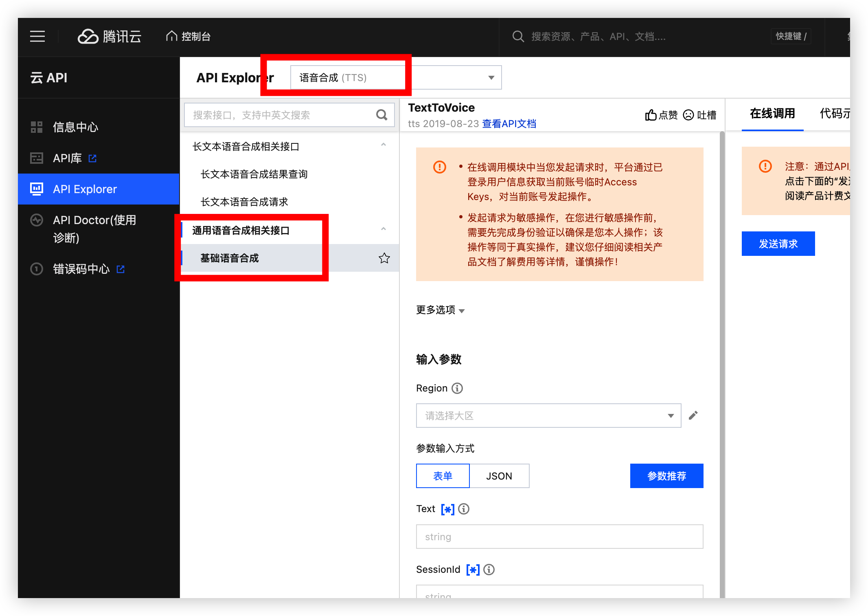
Task: Switch to the 在线调用 tab
Action: [x=772, y=114]
